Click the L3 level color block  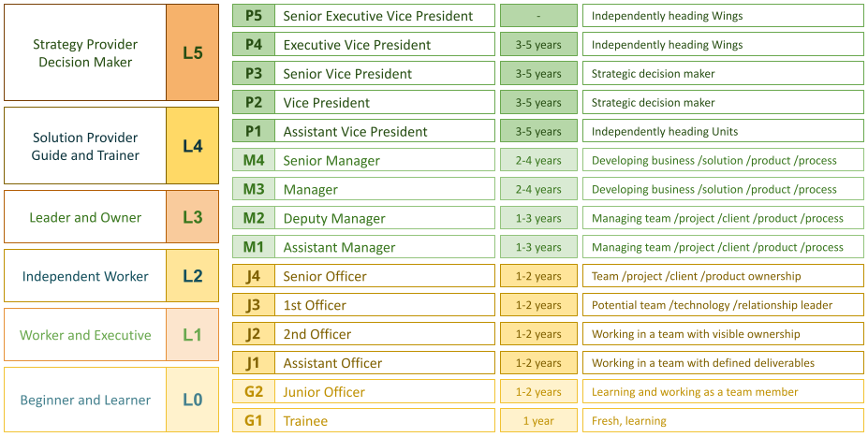pyautogui.click(x=192, y=217)
